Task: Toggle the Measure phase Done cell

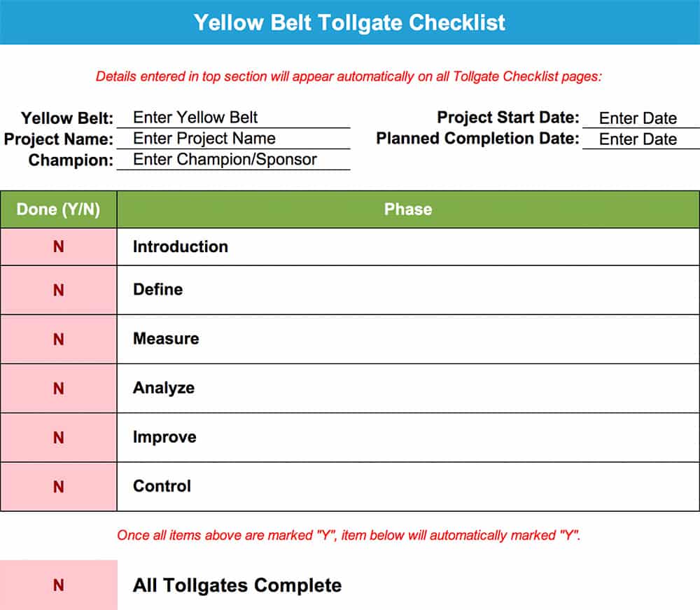Action: coord(59,339)
